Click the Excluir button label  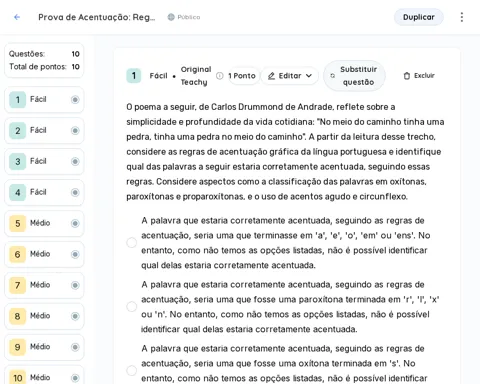[x=424, y=76]
